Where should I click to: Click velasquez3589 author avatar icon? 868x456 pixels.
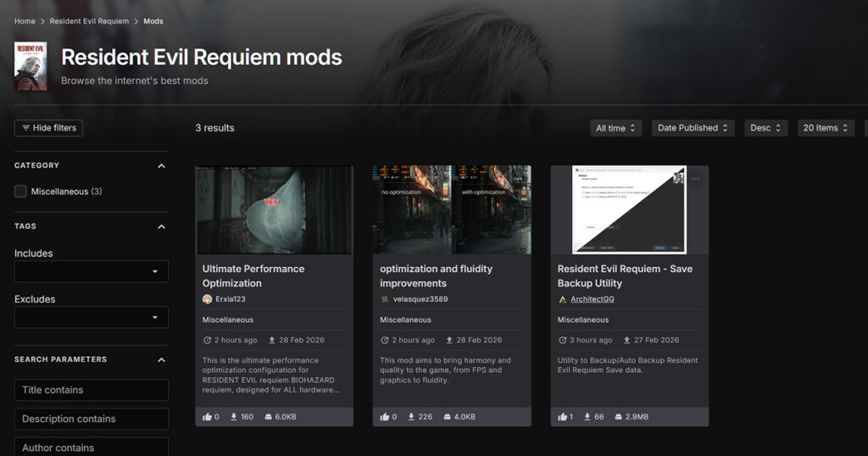(x=385, y=299)
